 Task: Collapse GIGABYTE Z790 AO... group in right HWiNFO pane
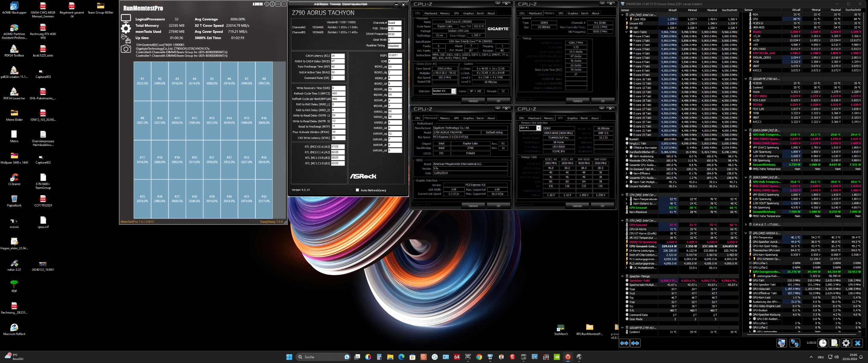click(746, 79)
